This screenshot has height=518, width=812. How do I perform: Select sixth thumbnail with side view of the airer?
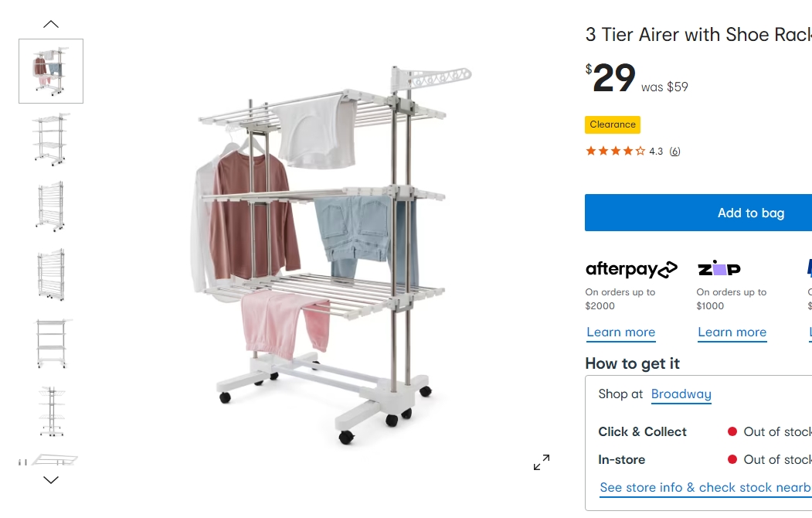point(51,411)
